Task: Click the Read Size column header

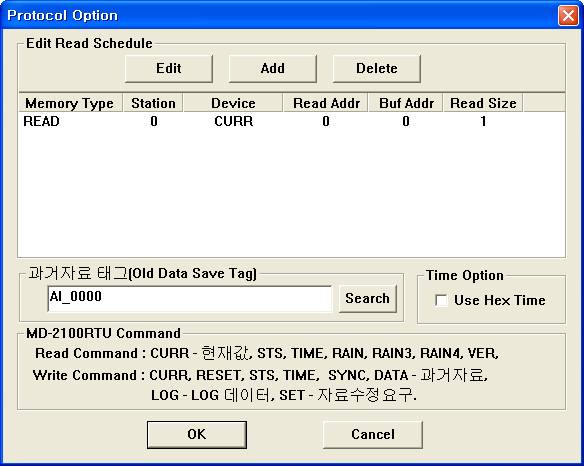Action: 483,103
